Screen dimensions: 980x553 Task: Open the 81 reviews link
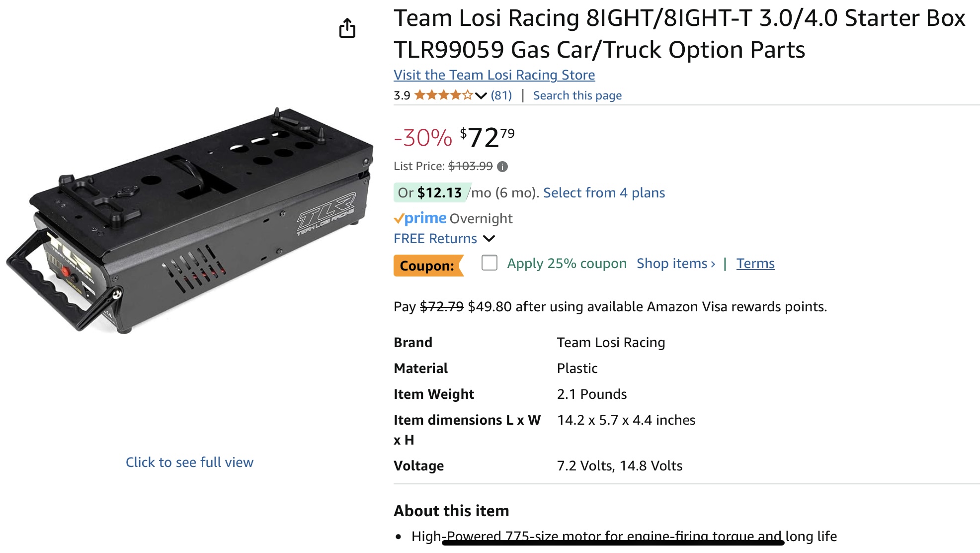click(x=501, y=95)
